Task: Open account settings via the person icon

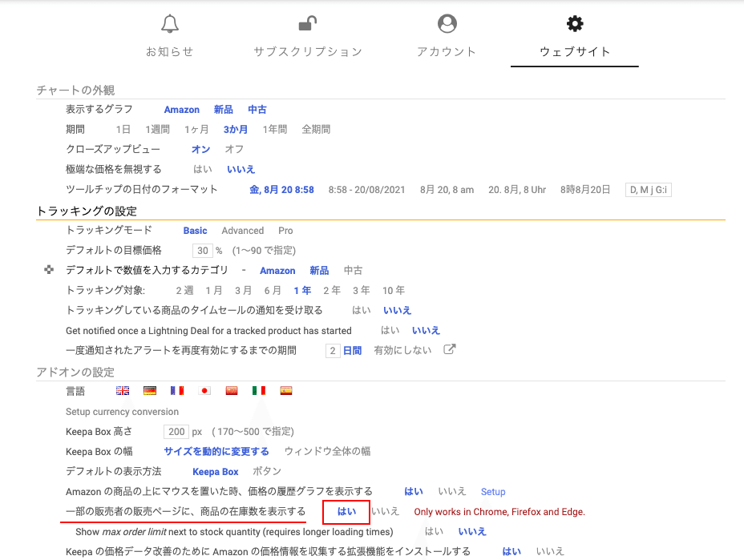Action: [x=446, y=23]
